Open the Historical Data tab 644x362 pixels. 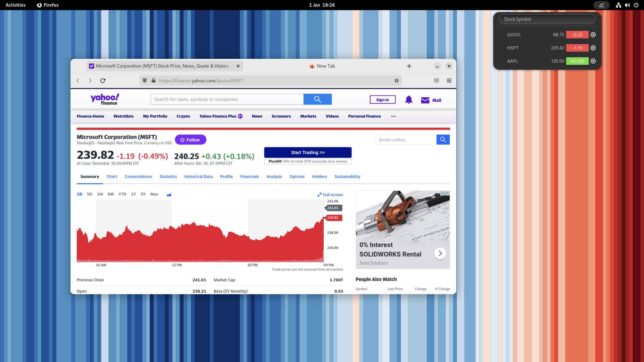point(199,177)
